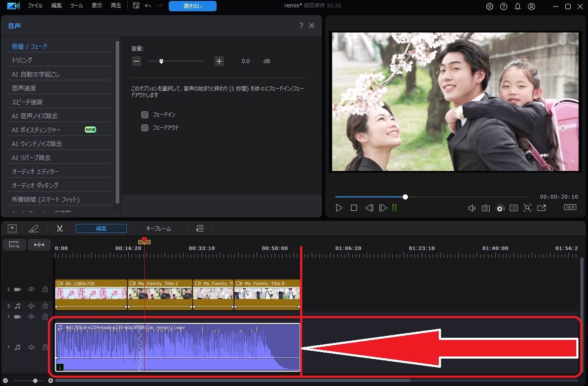
Task: Open the preview quality dropdown icon
Action: click(x=499, y=208)
